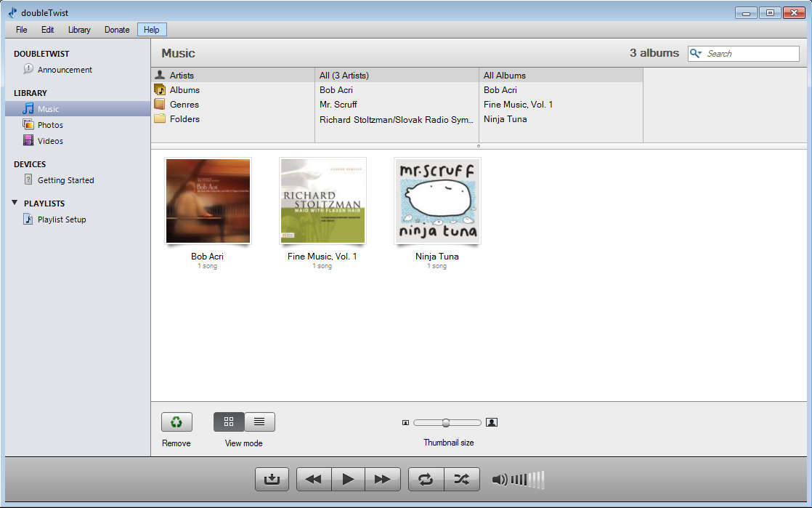
Task: Open the Mr. Scruff Ninja Tuna cover
Action: pos(437,201)
